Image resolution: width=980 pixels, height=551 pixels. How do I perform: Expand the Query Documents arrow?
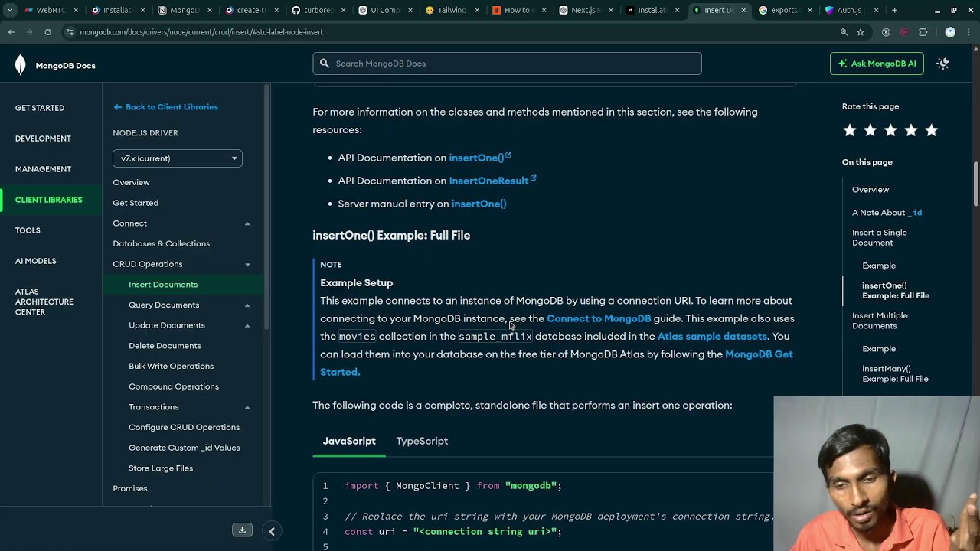pyautogui.click(x=247, y=305)
